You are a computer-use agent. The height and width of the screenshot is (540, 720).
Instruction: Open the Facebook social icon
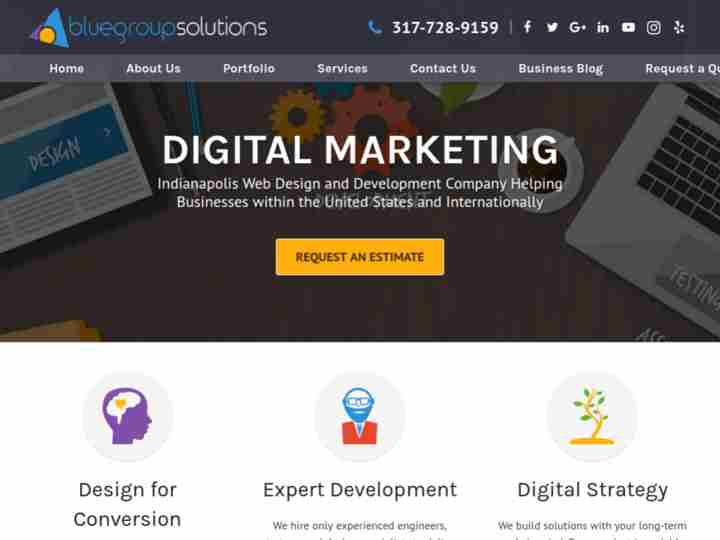point(528,27)
